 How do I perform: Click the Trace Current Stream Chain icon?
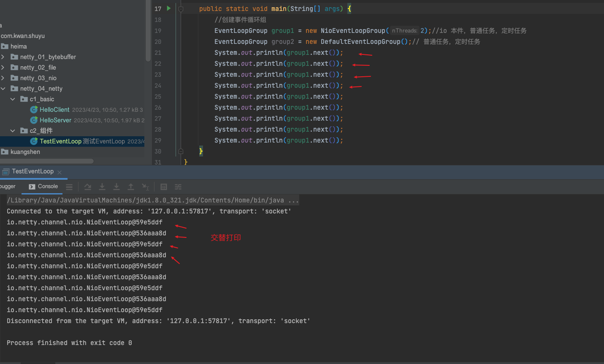(x=178, y=187)
